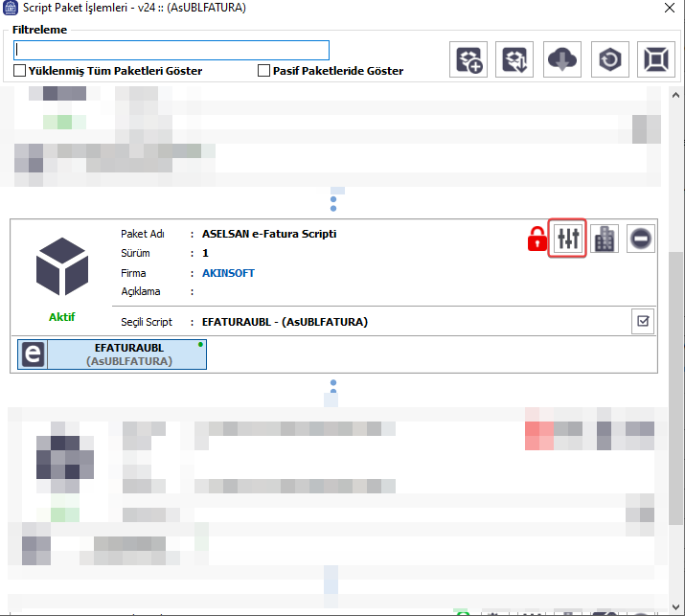Click the red padlock icon
The image size is (685, 616).
pyautogui.click(x=537, y=240)
